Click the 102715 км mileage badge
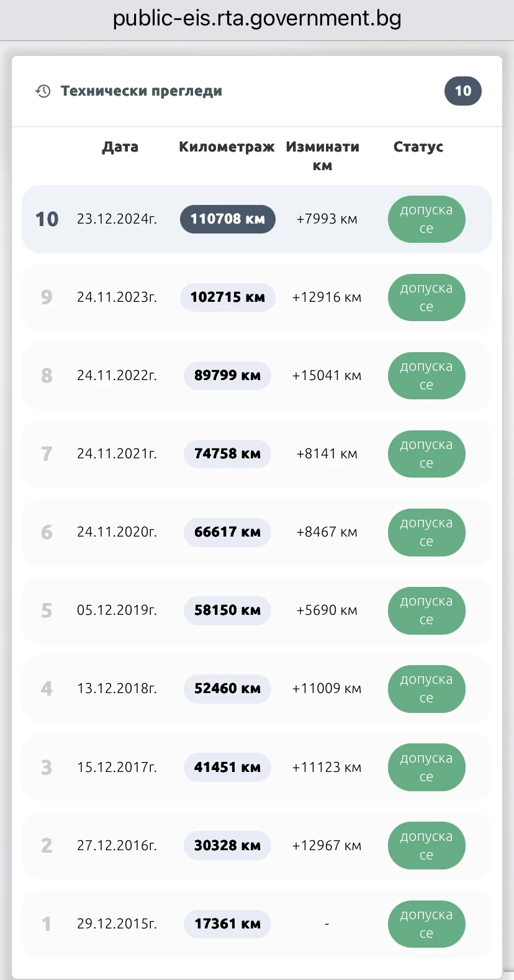This screenshot has width=514, height=980. [228, 297]
